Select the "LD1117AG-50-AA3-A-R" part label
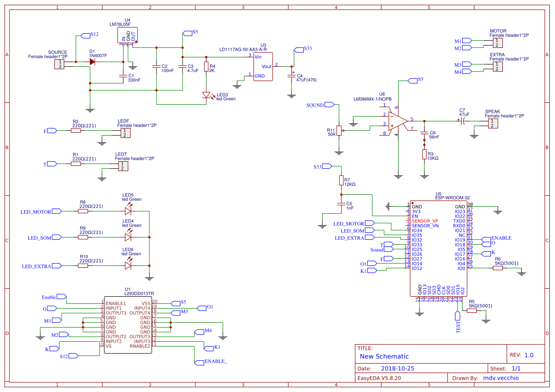This screenshot has height=392, width=555. tap(243, 50)
